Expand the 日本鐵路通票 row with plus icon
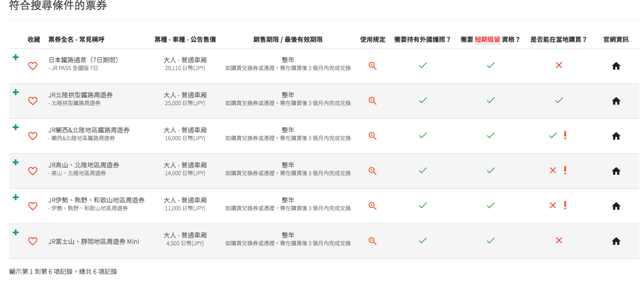 [x=15, y=57]
